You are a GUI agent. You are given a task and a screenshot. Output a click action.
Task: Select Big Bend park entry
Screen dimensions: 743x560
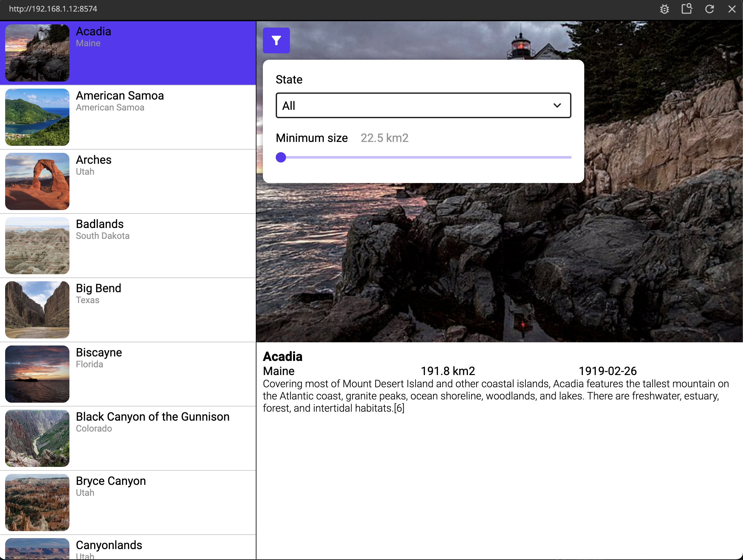128,310
